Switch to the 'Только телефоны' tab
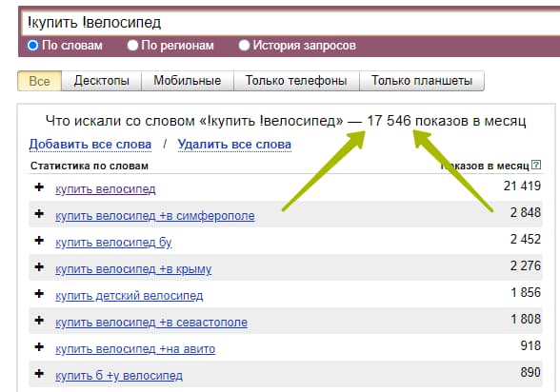Viewport: 560px width, 392px height. coord(296,81)
